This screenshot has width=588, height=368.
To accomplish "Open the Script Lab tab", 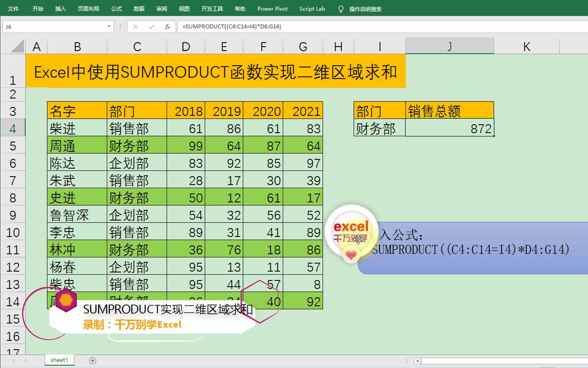I will point(312,9).
